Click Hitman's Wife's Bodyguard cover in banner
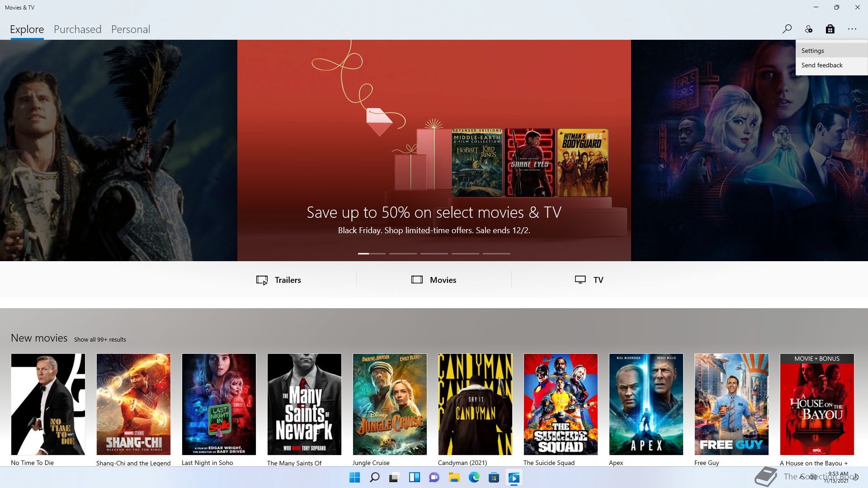Image resolution: width=868 pixels, height=488 pixels. point(583,163)
